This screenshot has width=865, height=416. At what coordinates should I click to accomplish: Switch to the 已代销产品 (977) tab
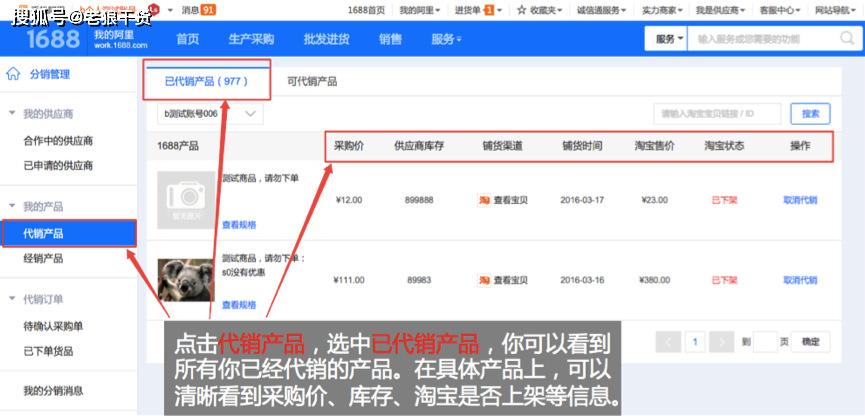coord(207,81)
